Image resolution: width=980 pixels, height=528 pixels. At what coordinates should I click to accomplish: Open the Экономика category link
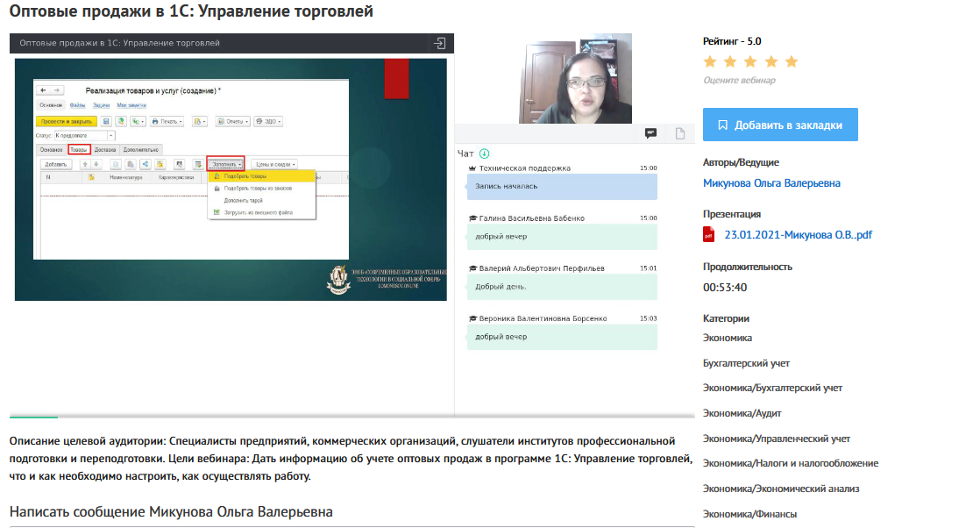[x=728, y=338]
